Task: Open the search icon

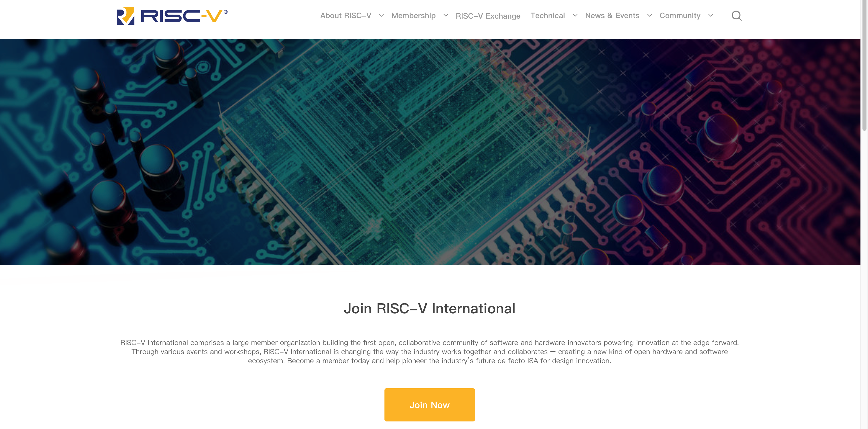Action: click(x=737, y=16)
